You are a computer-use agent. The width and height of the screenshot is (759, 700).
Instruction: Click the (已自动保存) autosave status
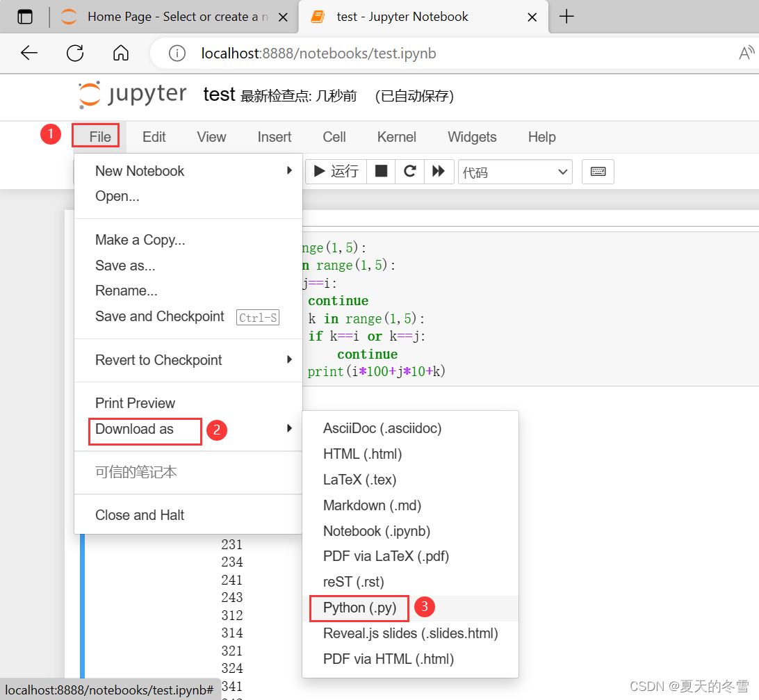pyautogui.click(x=414, y=96)
